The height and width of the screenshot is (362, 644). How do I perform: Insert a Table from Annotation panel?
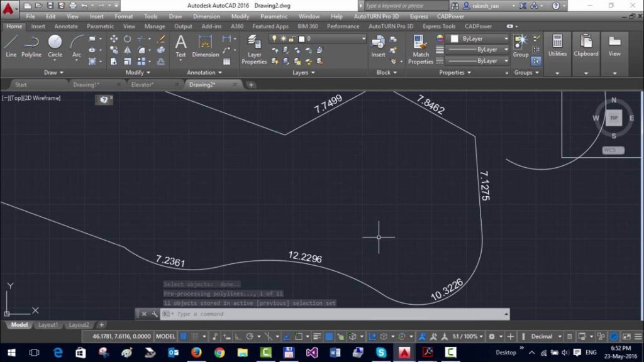pos(226,62)
